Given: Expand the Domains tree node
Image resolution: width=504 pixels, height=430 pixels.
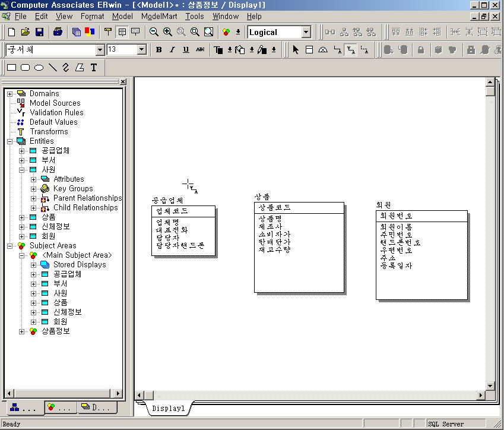Looking at the screenshot, I should (10, 94).
